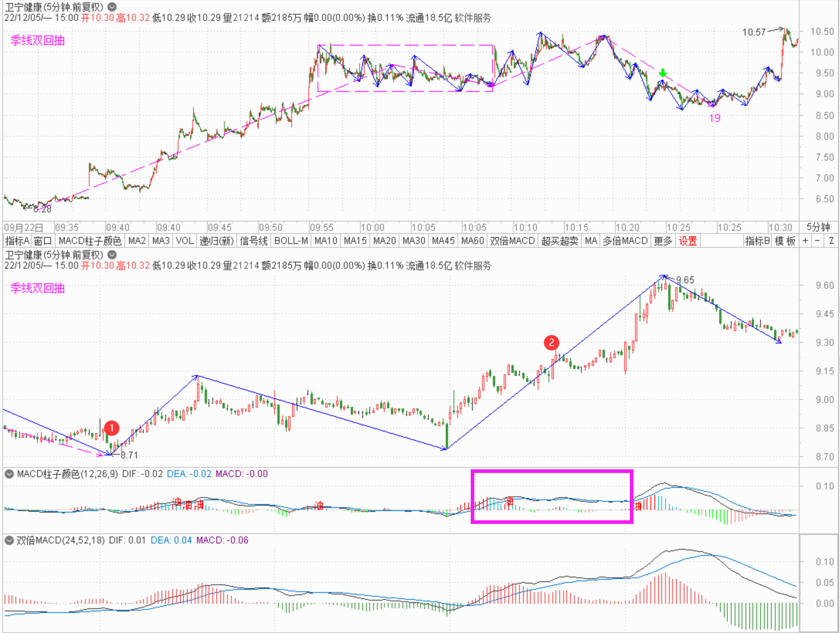Click the 5分钟 period label
Viewport: 840px width, 633px height.
tap(818, 227)
